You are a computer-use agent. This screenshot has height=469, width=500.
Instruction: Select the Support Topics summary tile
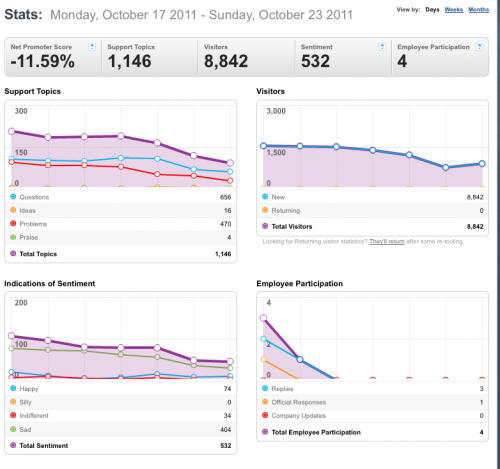150,57
